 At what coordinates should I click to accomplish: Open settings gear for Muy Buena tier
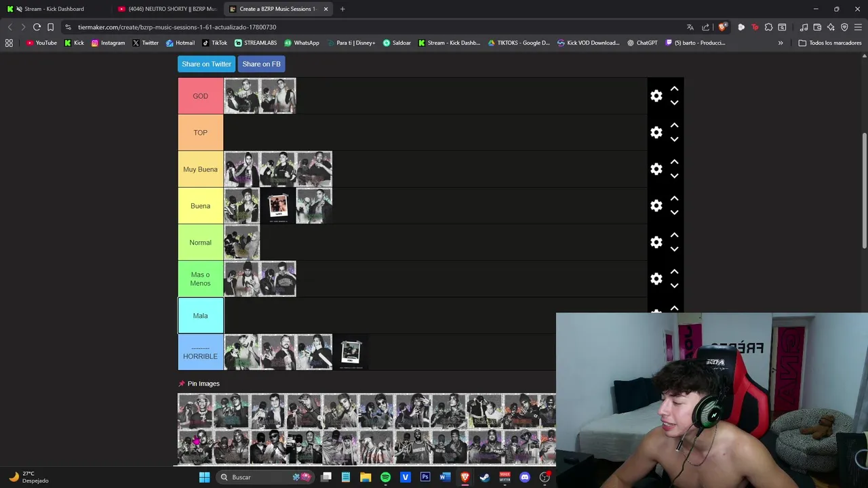(x=656, y=169)
